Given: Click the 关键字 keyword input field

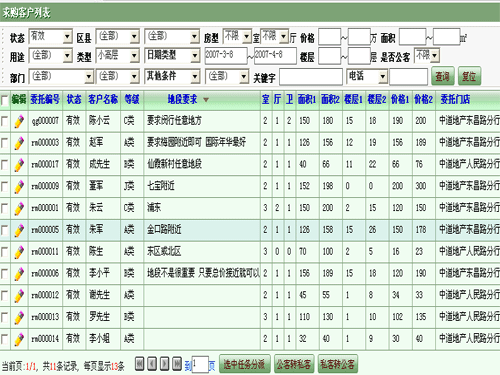Looking at the screenshot, I should pyautogui.click(x=311, y=77).
